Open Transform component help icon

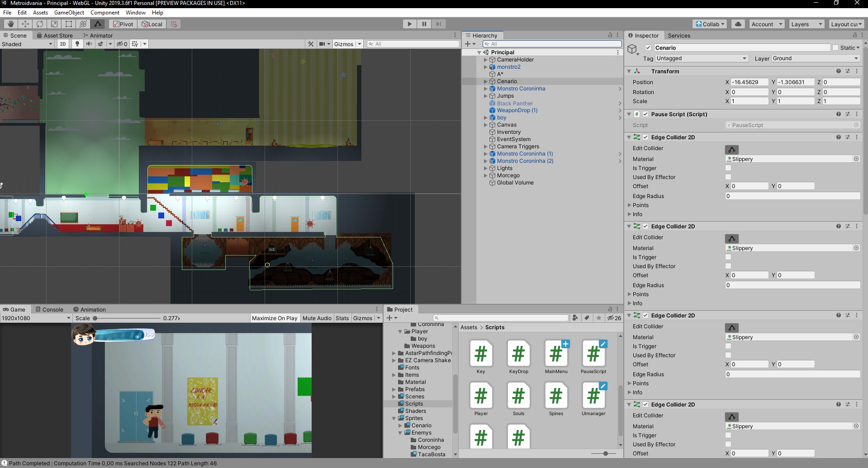[838, 71]
